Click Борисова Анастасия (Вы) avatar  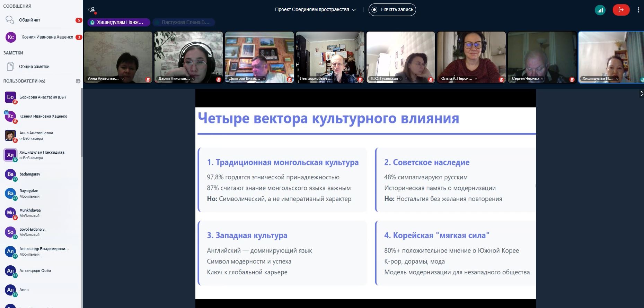10,97
